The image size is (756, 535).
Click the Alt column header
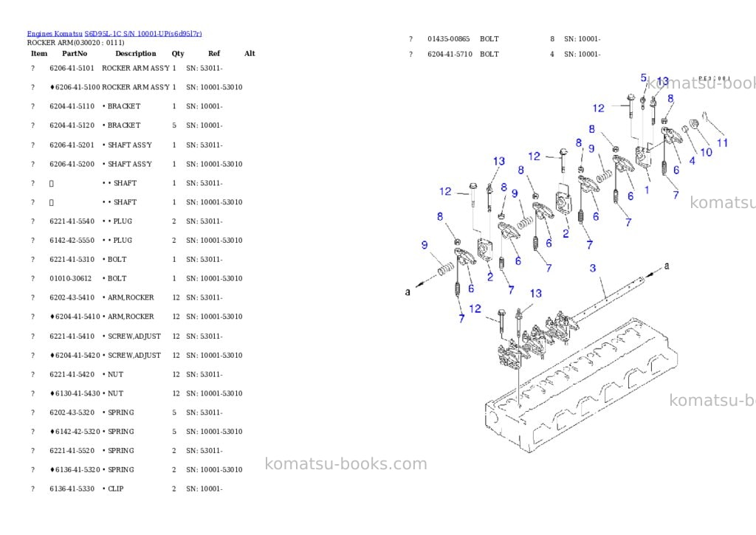(250, 53)
